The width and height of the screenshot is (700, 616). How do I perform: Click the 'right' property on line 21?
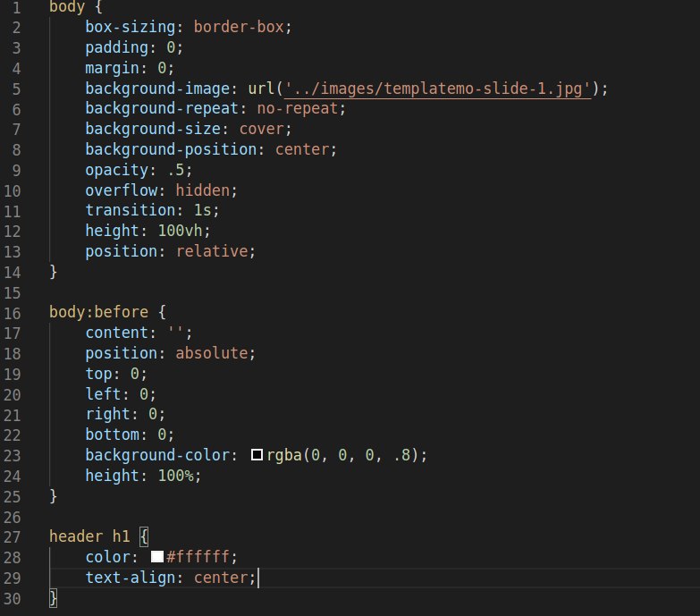tap(107, 414)
